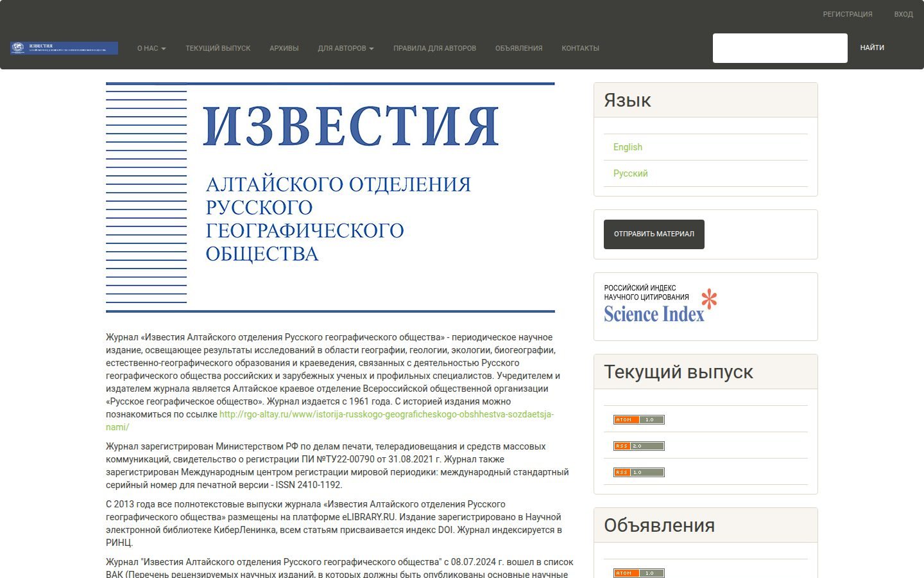Open the Atom 1.0 feed under Текущий выпуск
This screenshot has height=578, width=924.
pyautogui.click(x=639, y=419)
